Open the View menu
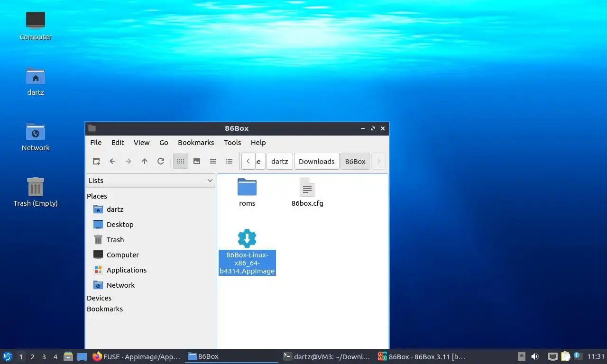Screen dimensions: 607x364 coord(141,142)
